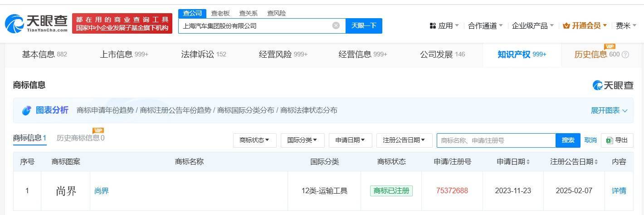This screenshot has height=215, width=644.
Task: Click the 图表分析 chart icon
Action: pyautogui.click(x=27, y=110)
